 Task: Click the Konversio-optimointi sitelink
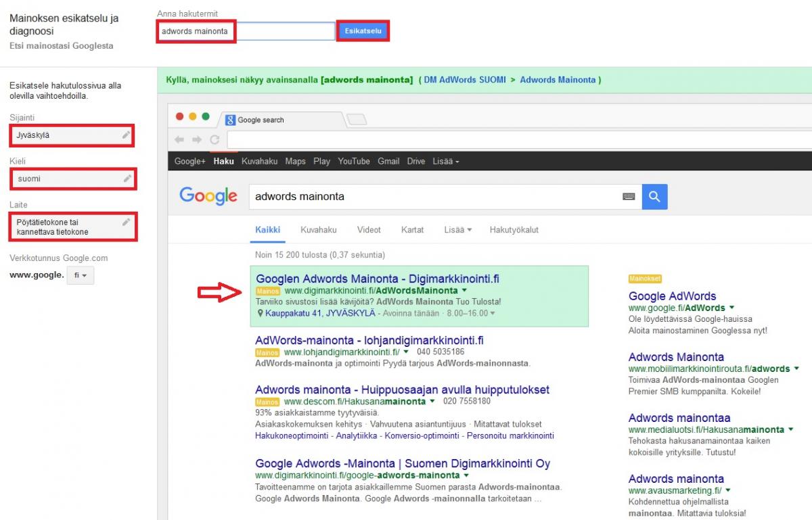click(x=423, y=435)
